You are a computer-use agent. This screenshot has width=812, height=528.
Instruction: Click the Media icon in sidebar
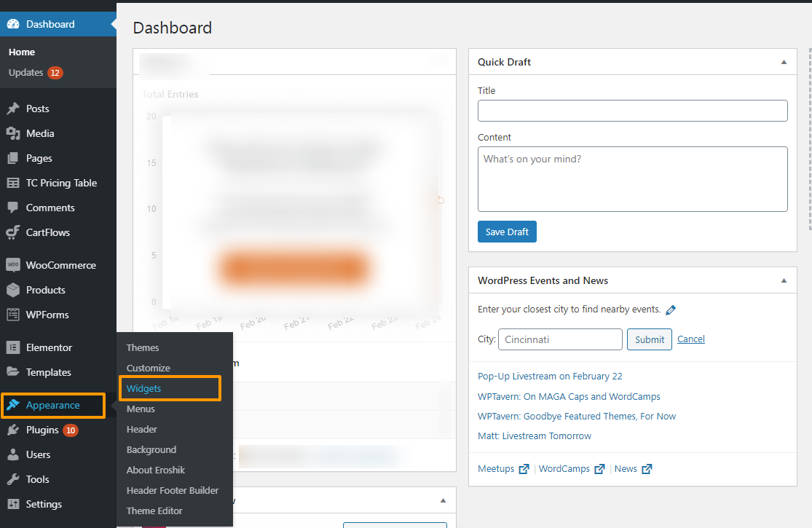click(x=13, y=133)
